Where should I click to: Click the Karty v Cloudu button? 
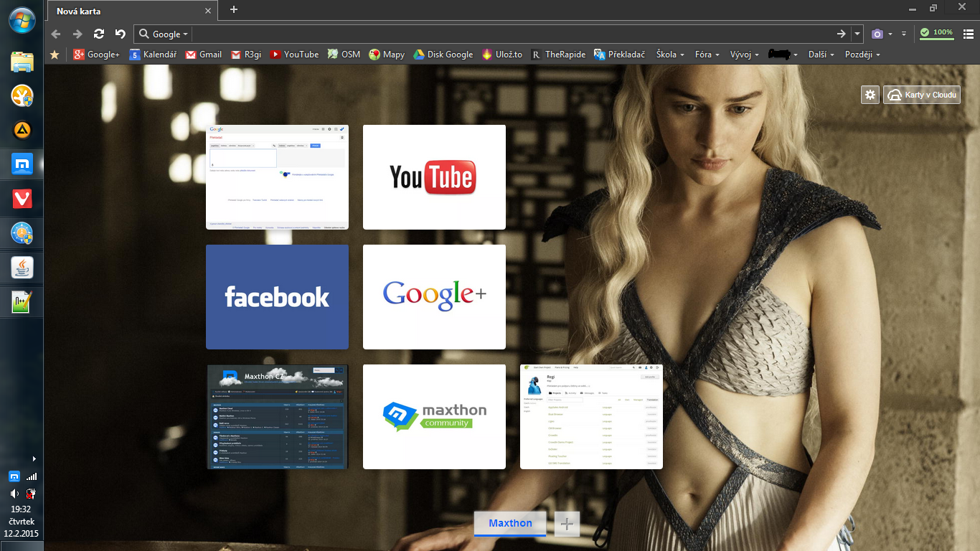coord(922,95)
